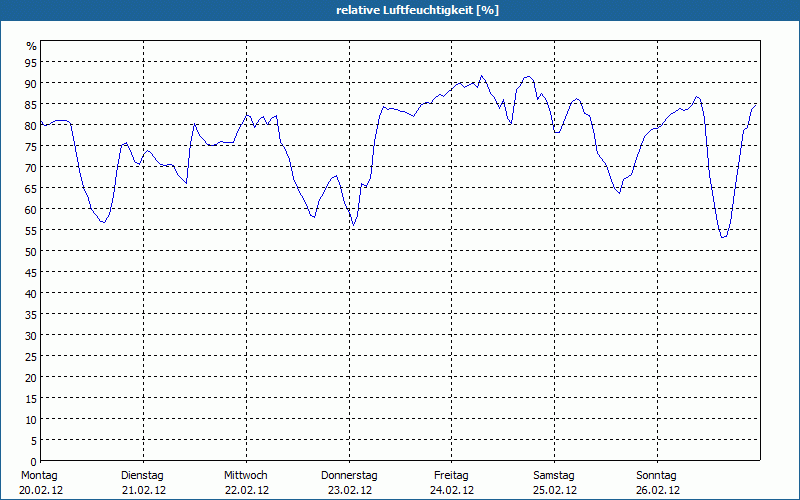This screenshot has height=500, width=800.
Task: Select the 40 y-axis value
Action: click(32, 294)
